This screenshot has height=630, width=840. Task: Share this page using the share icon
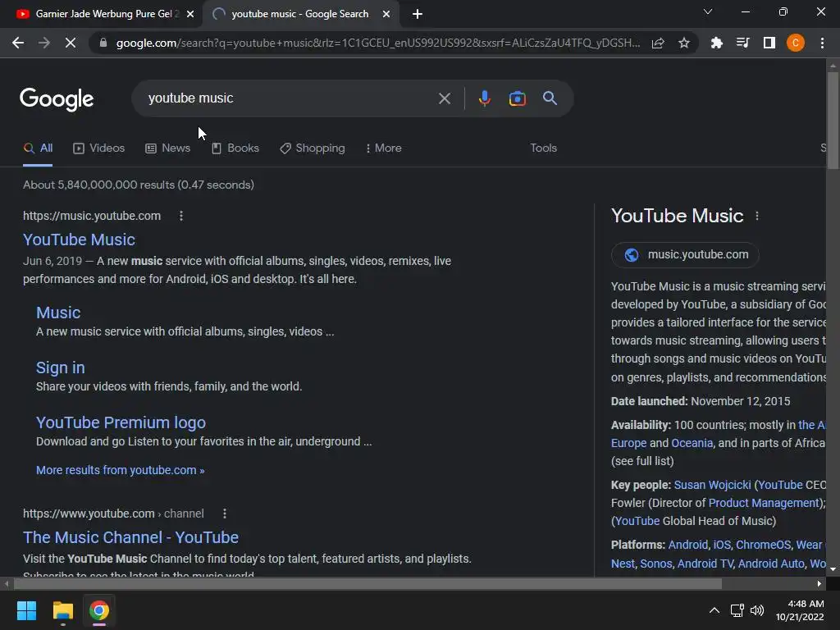click(x=658, y=43)
